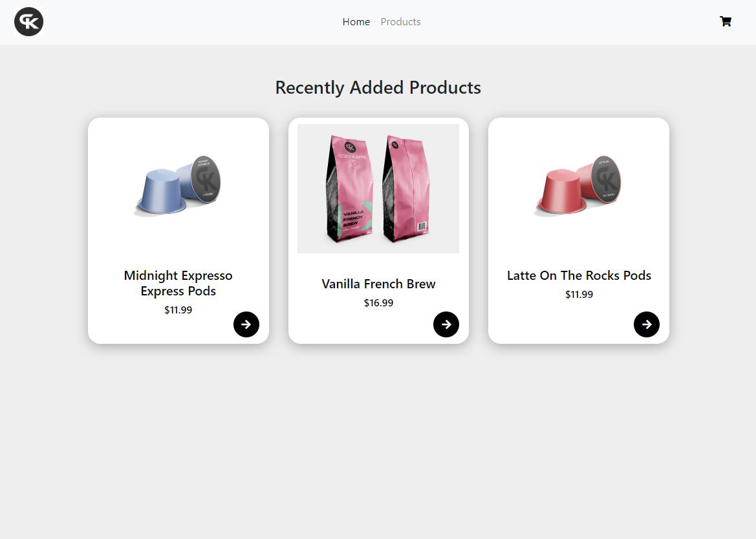Click the arrow icon on Latte On The Rocks card

coord(647,324)
